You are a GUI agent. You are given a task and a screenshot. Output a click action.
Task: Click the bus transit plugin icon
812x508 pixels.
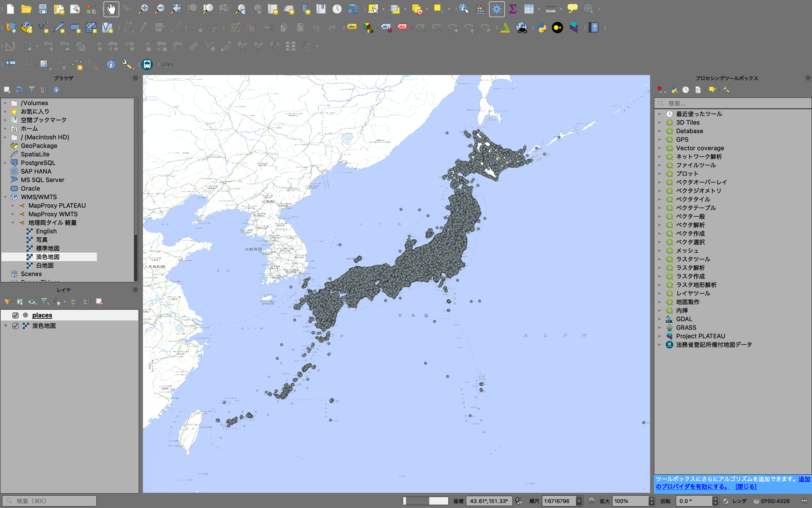[x=147, y=64]
